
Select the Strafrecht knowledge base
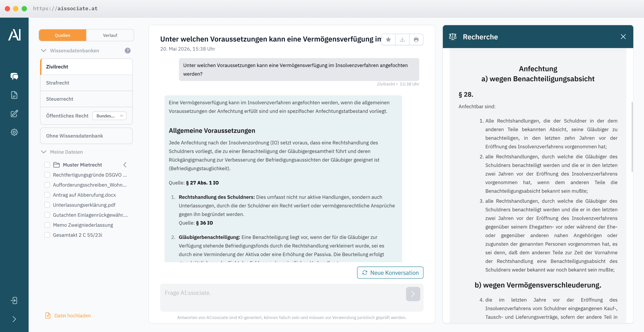coord(86,83)
